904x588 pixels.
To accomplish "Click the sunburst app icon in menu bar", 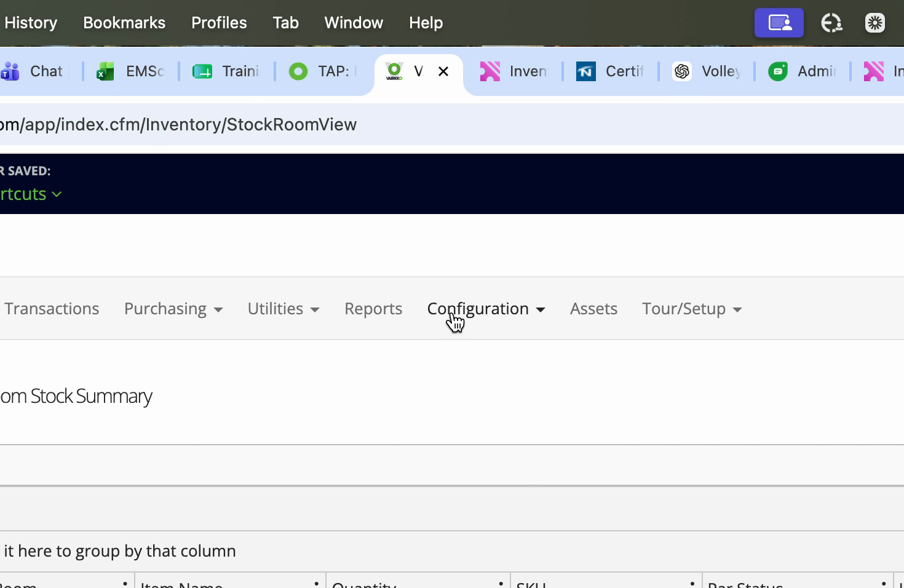I will [x=875, y=23].
